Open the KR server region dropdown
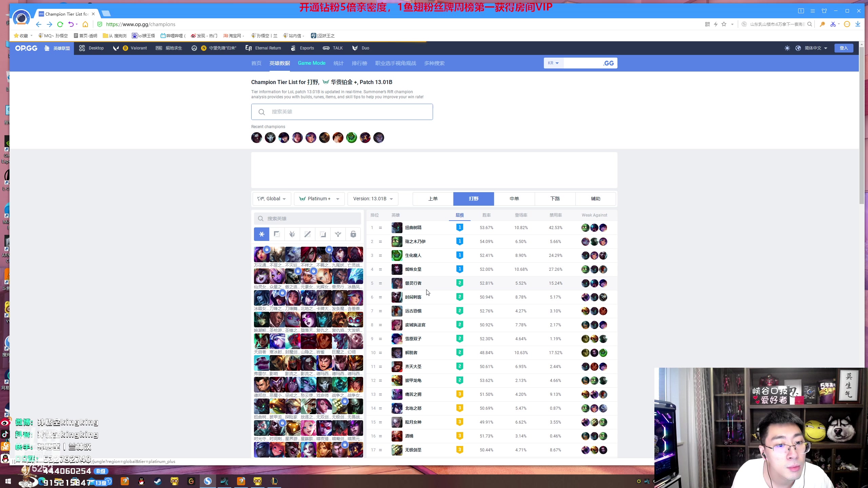The image size is (868, 488). tap(553, 63)
